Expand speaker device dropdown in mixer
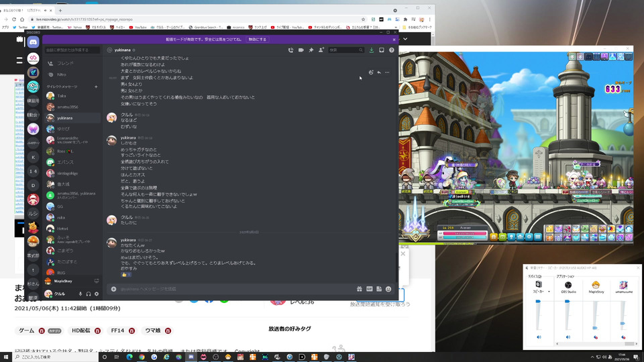 tap(549, 292)
